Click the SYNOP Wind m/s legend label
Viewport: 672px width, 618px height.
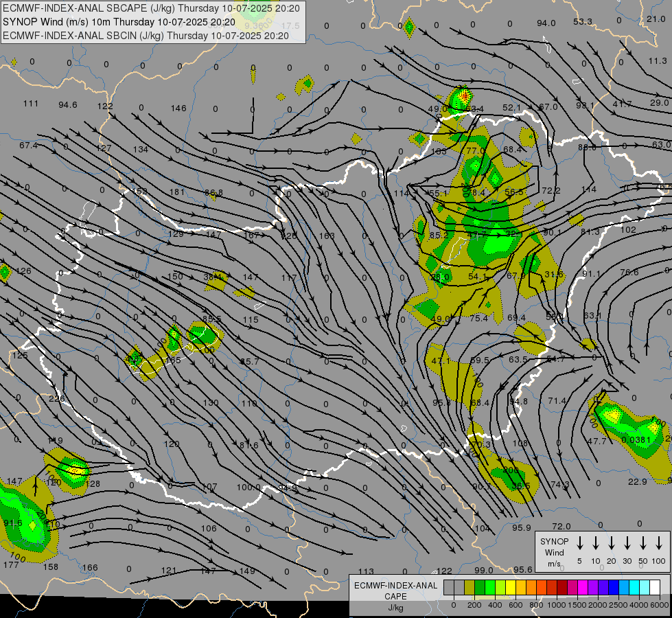coord(554,552)
